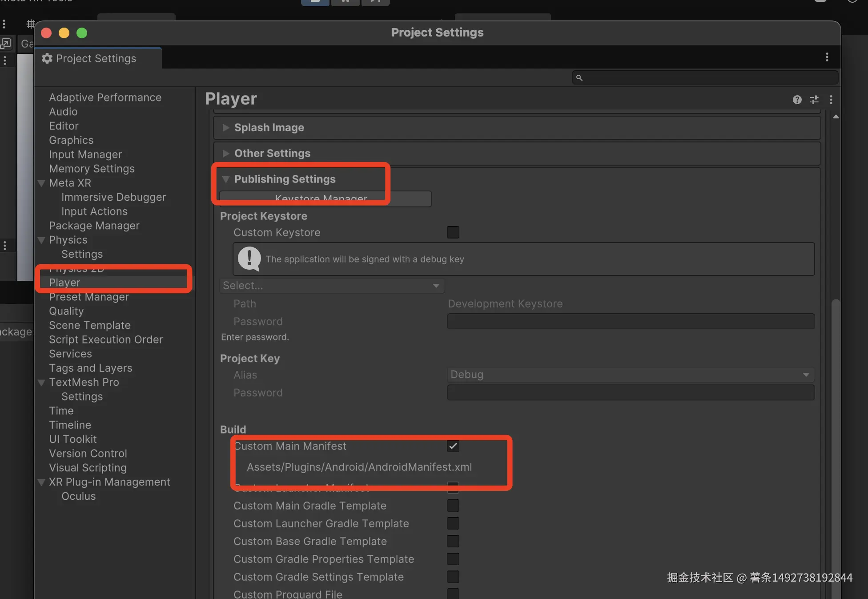868x599 pixels.
Task: Open the Player preset sliders icon
Action: click(814, 100)
